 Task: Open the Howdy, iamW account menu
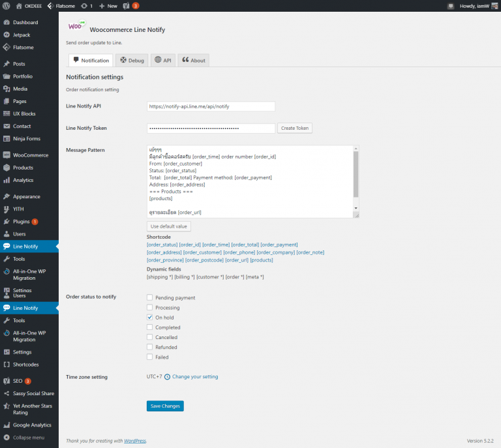478,6
